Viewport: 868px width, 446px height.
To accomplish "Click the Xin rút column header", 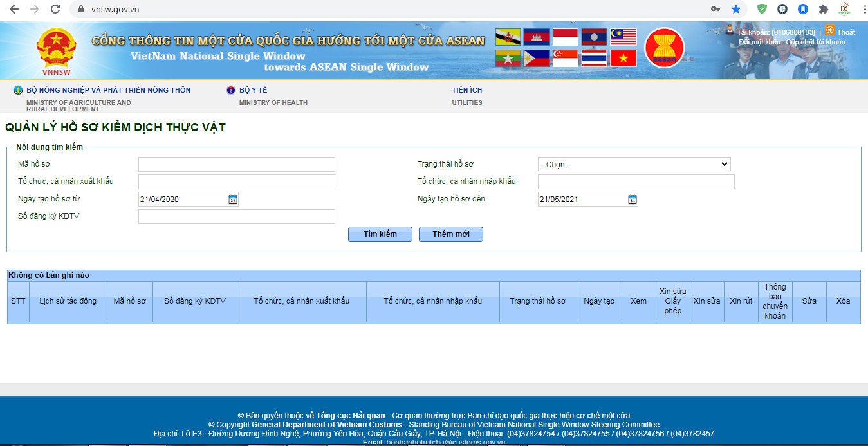I will (x=741, y=301).
